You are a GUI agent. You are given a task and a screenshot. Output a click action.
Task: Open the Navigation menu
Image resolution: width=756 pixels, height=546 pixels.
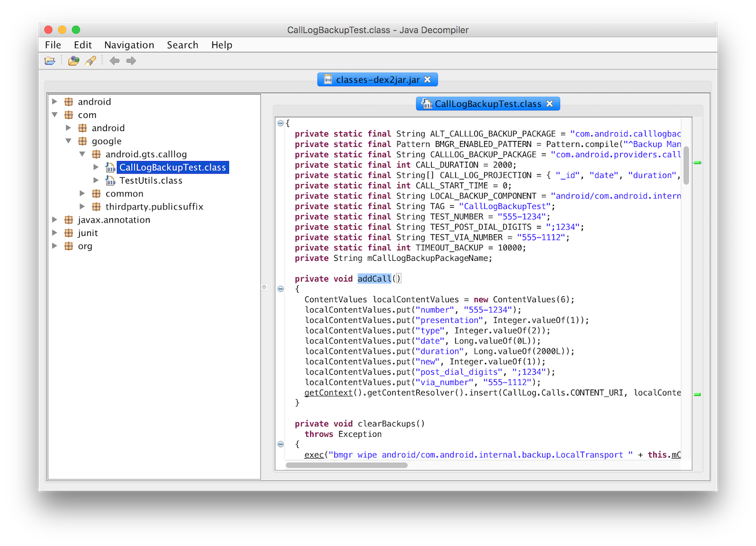tap(129, 45)
